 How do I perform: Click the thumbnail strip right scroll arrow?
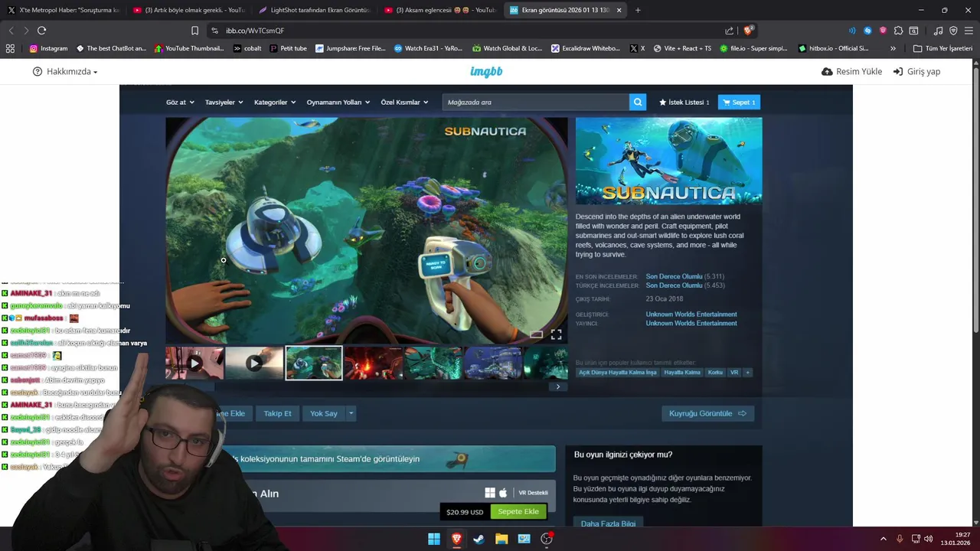558,386
